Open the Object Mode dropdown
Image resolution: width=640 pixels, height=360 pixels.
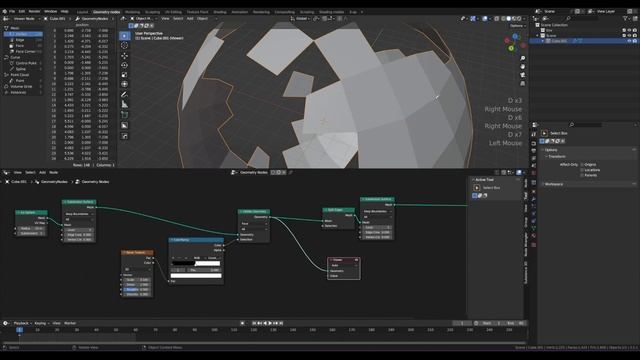(143, 18)
